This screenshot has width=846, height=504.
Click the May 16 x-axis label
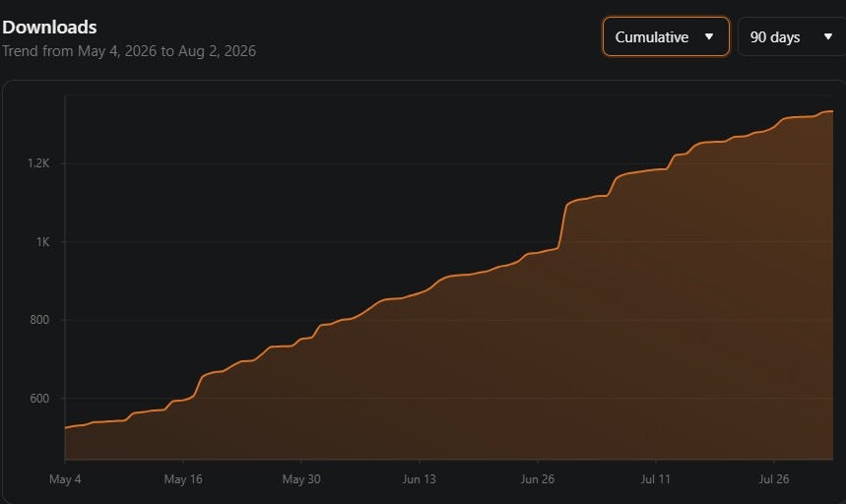click(183, 479)
